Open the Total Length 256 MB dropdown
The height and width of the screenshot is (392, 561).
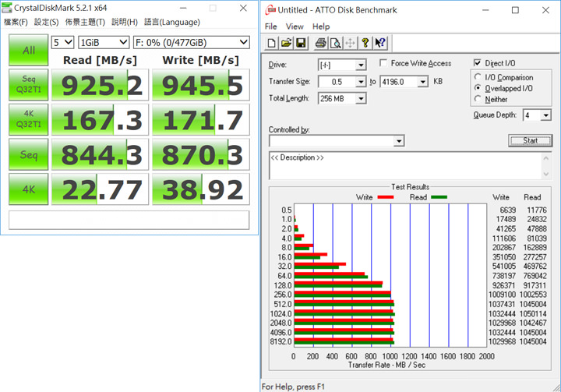coord(361,99)
